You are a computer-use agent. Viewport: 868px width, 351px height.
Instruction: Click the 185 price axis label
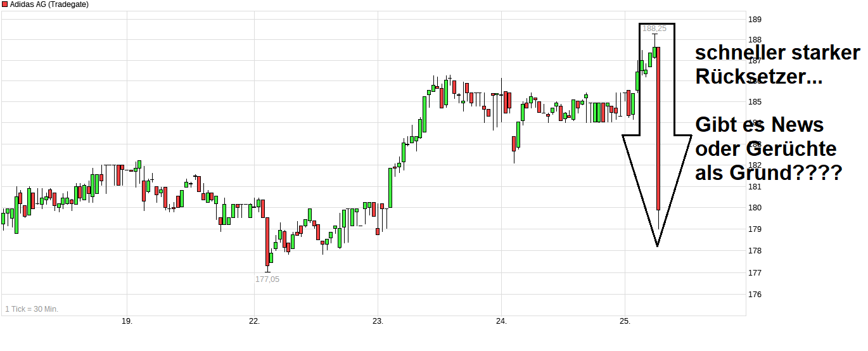[755, 101]
